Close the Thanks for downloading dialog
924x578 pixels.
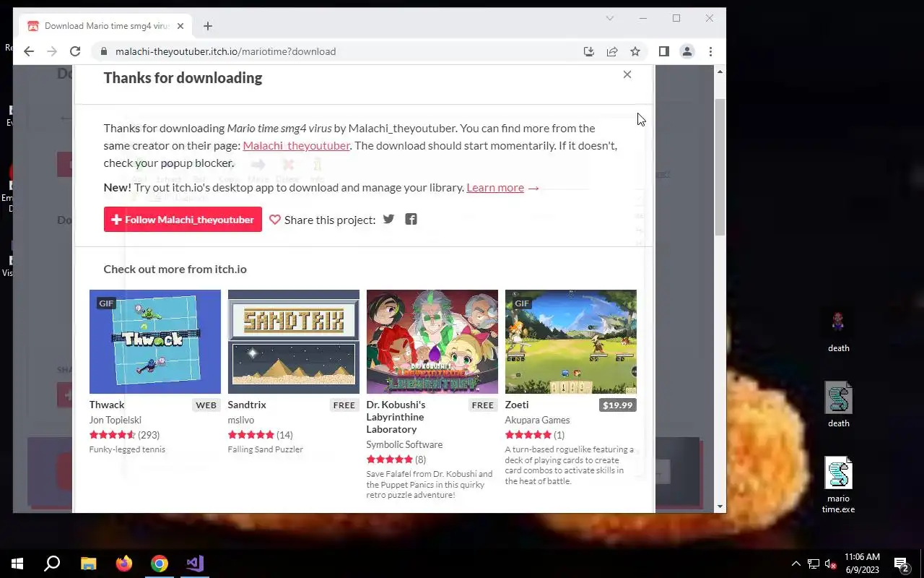(x=627, y=74)
